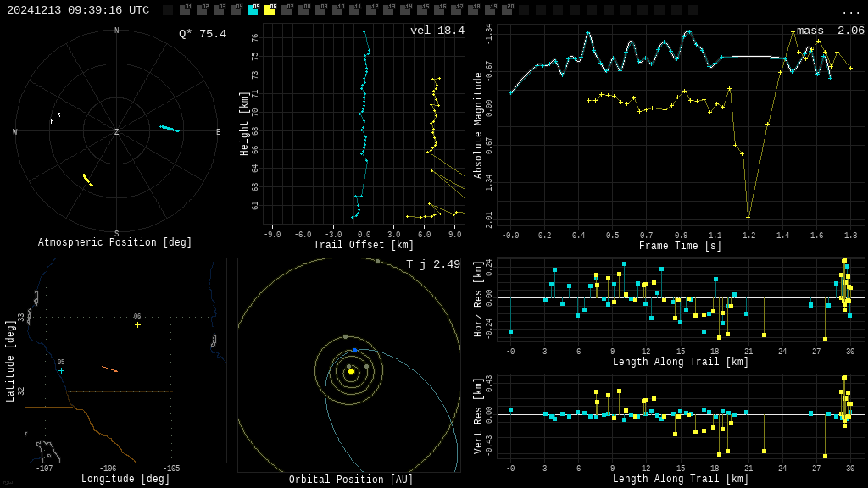Click the Q* 75.4 convergence angle label
Viewport: 868px width, 488px height.
point(202,34)
